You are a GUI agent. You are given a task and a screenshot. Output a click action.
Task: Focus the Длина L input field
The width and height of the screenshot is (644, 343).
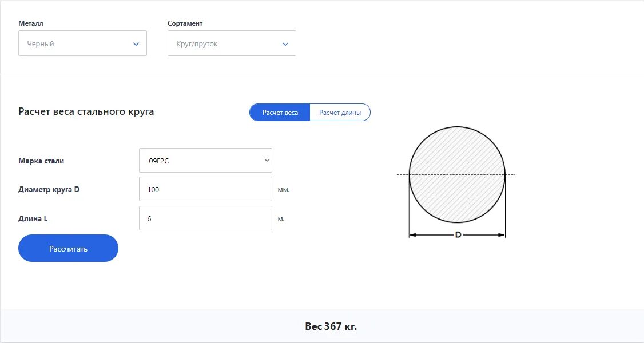(205, 218)
